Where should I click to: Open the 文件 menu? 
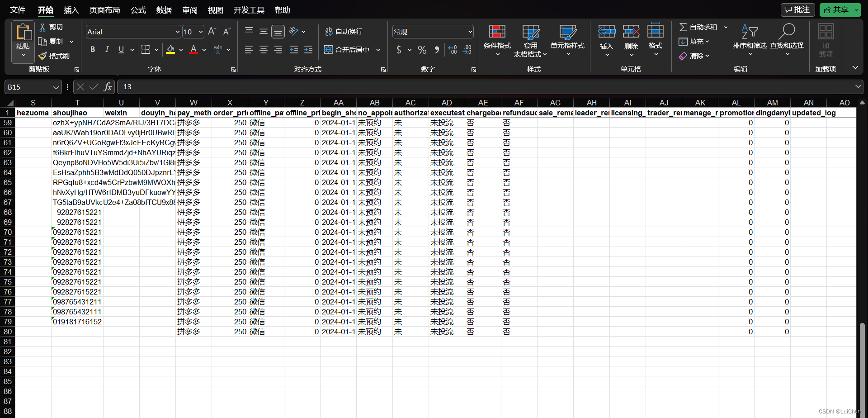click(x=18, y=10)
